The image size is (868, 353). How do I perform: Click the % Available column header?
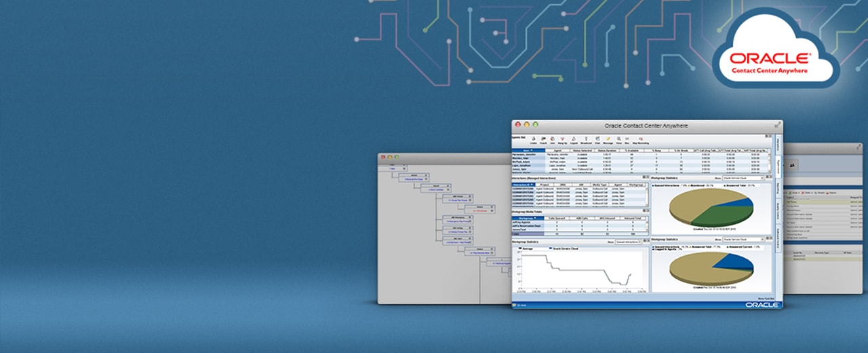coord(631,150)
